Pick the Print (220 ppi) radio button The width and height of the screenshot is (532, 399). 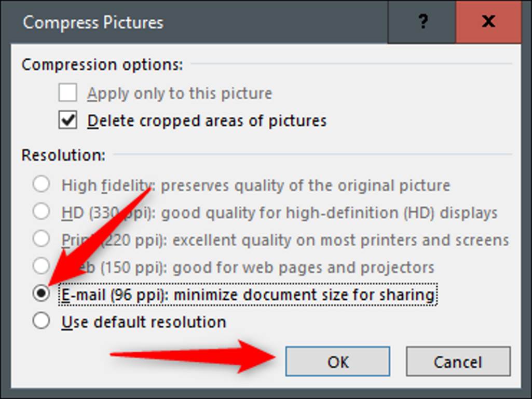point(41,240)
